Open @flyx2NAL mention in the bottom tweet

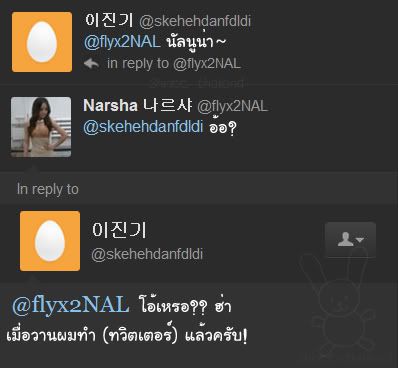click(x=71, y=305)
